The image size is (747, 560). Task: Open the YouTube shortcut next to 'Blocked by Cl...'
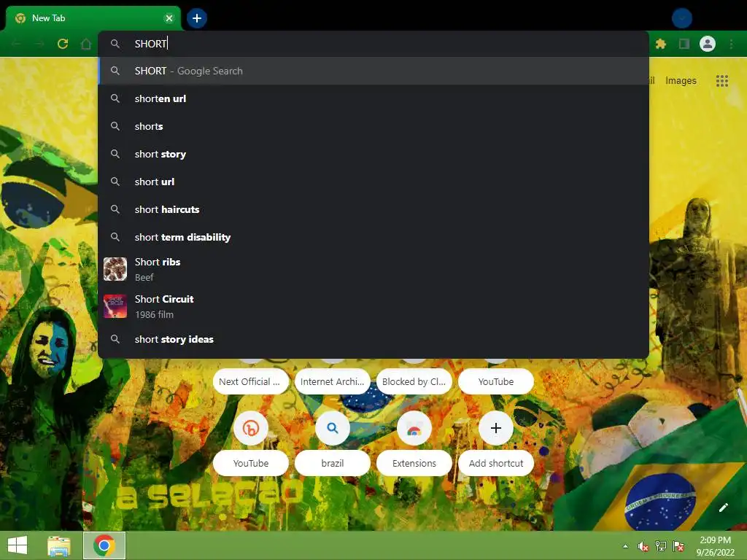point(496,381)
